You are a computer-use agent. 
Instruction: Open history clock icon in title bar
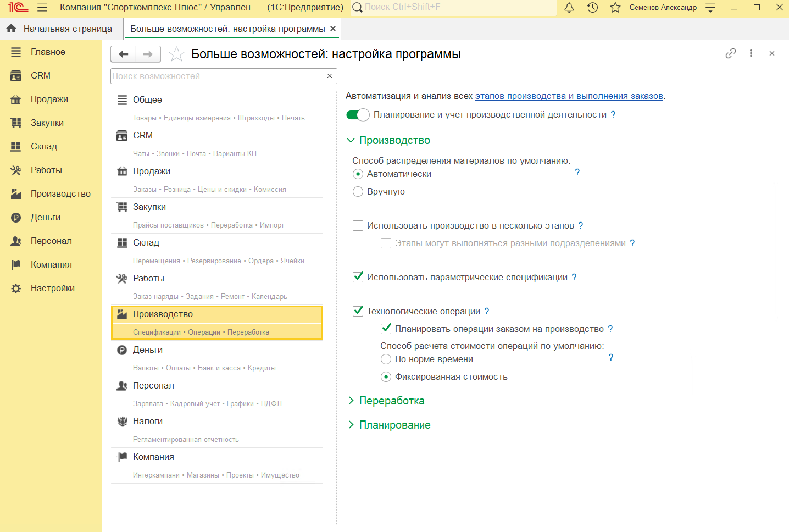click(x=592, y=8)
